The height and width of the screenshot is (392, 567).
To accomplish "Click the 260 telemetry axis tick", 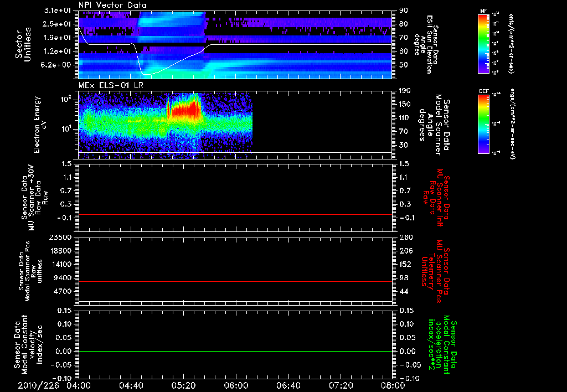I will pyautogui.click(x=406, y=238).
